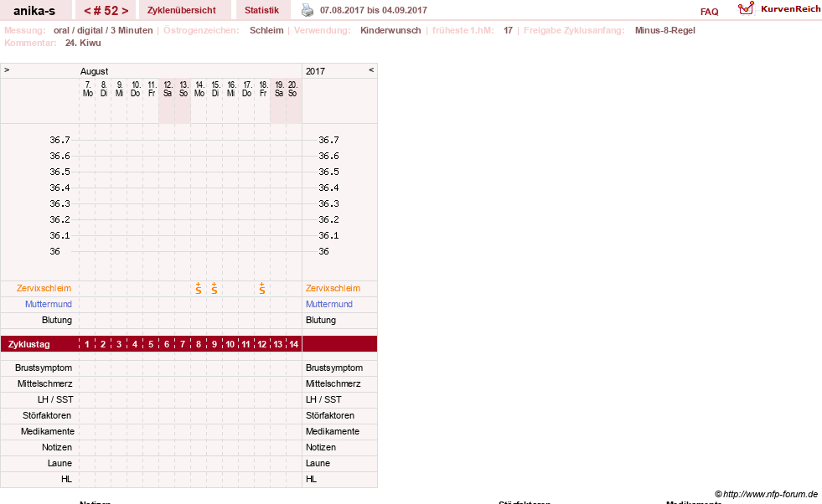822x504 pixels.
Task: Click the '16. Mi' date column header
Action: tap(231, 89)
